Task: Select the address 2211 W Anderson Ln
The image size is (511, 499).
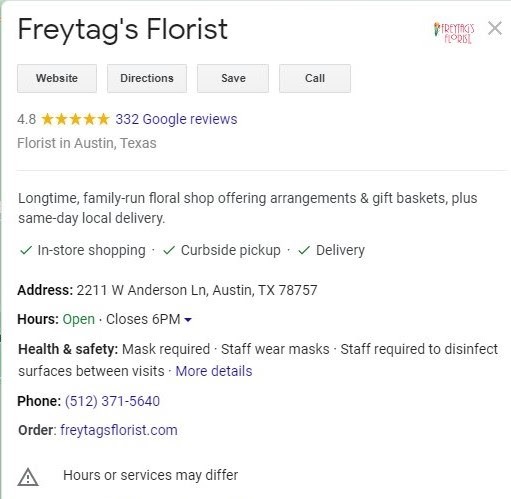Action: [x=197, y=290]
